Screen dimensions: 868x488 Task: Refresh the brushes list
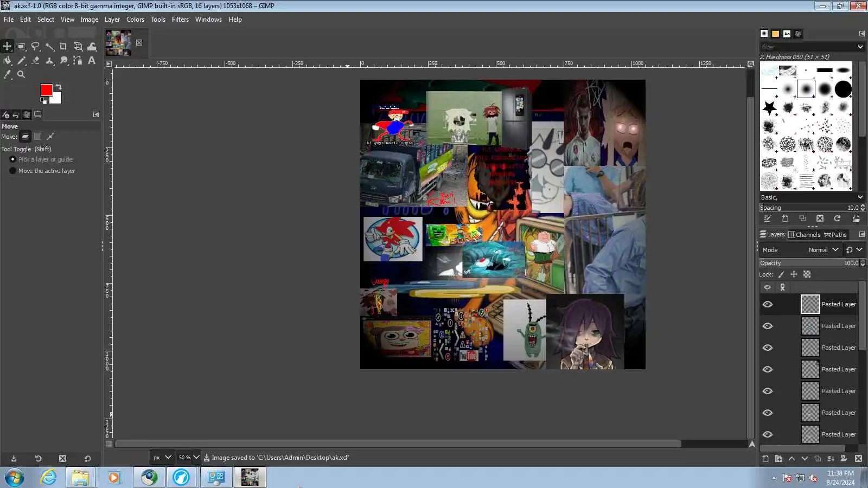coord(837,219)
